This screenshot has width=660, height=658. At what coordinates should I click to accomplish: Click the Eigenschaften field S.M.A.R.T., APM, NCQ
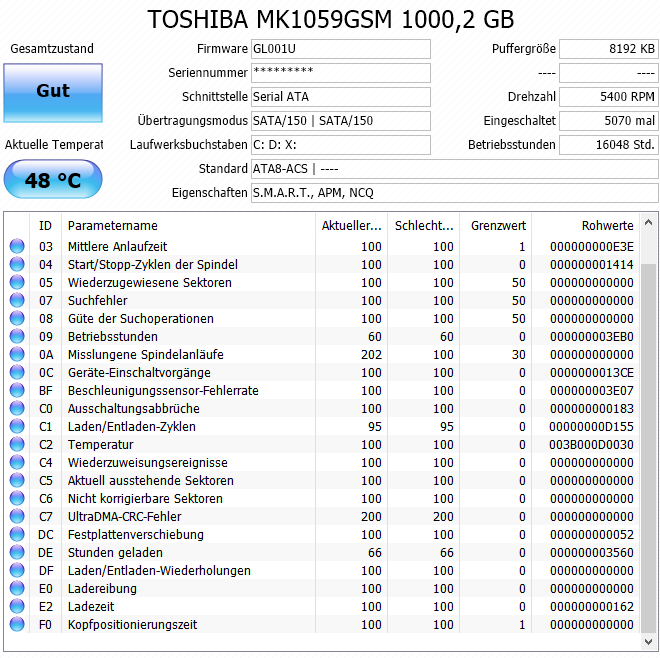[455, 193]
